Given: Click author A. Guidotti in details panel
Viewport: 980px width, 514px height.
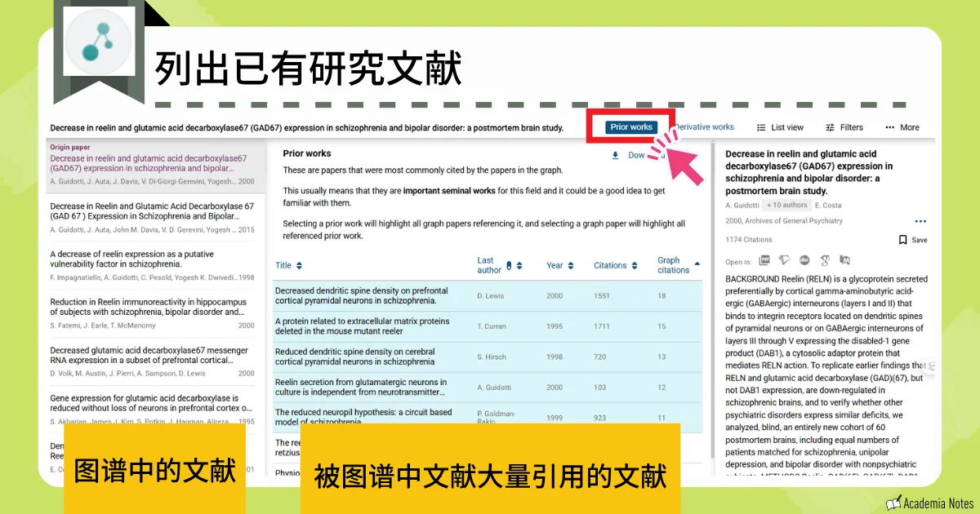Looking at the screenshot, I should click(742, 205).
